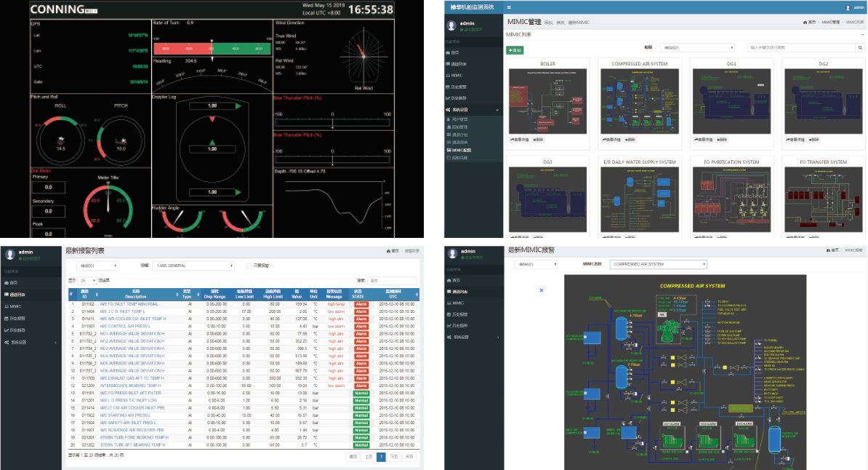Click the search field in the alarm list
Screen dimensions: 868x470
click(x=393, y=280)
